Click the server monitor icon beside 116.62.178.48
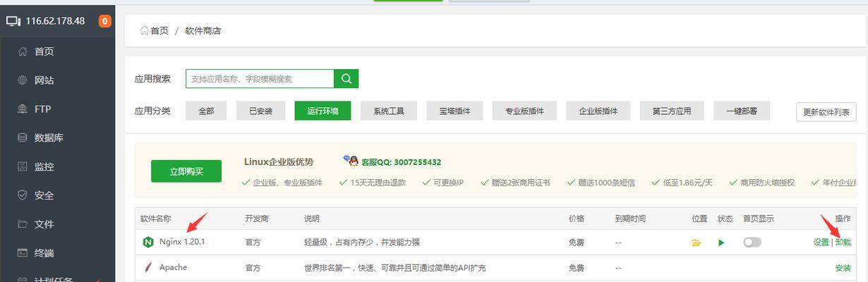 [x=13, y=21]
